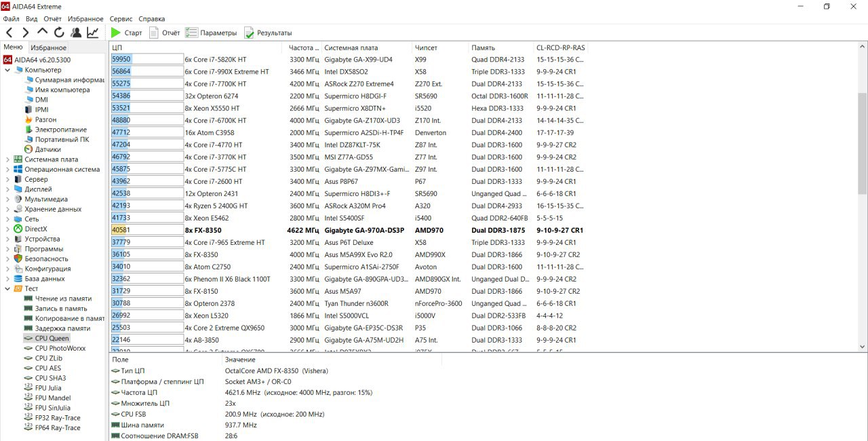The image size is (868, 441).
Task: Select the CPU ZLib test
Action: point(43,358)
